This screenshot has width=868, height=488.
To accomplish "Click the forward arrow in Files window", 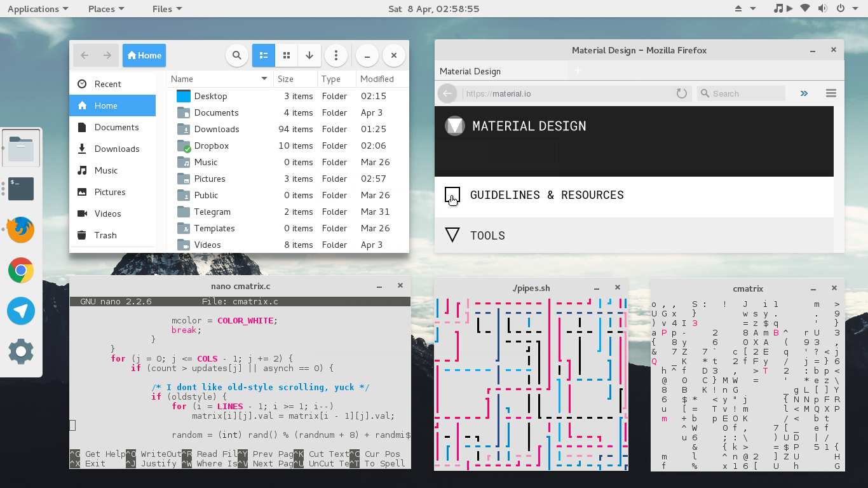I will [107, 55].
